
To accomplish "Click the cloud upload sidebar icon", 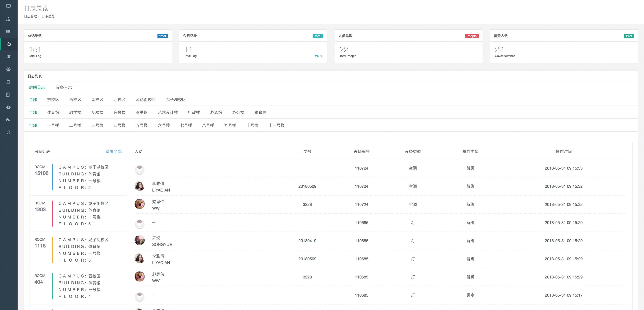I will tap(9, 107).
